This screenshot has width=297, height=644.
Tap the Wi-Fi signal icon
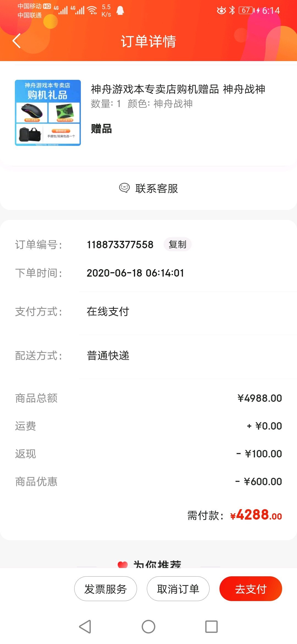[x=92, y=10]
